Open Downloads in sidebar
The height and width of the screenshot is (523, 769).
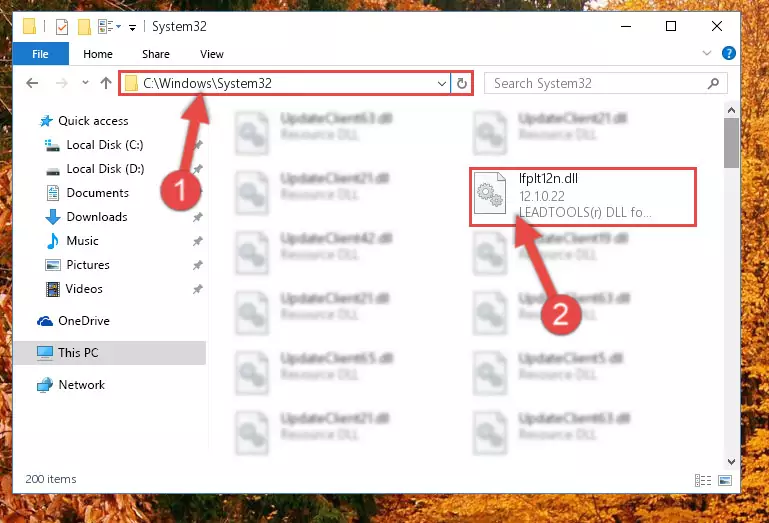97,217
